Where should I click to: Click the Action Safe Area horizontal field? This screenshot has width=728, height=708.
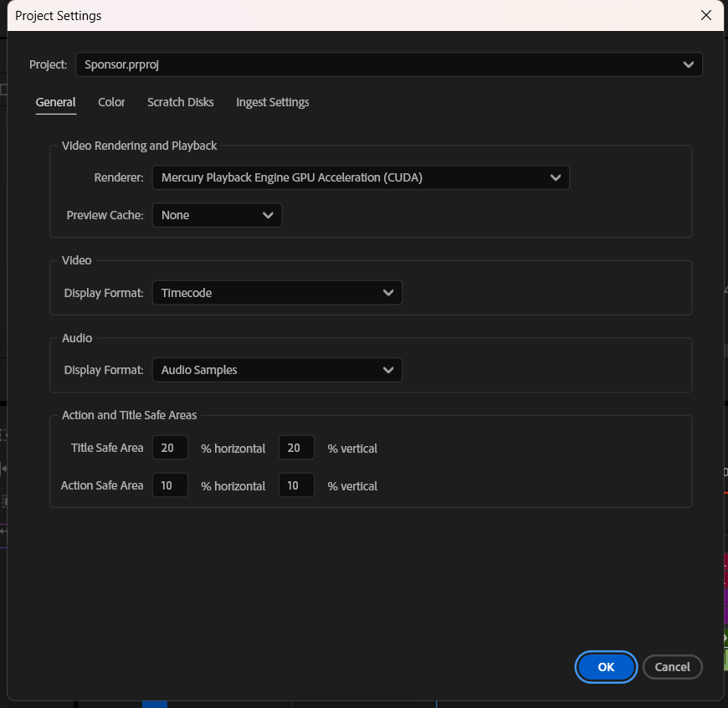pyautogui.click(x=170, y=485)
